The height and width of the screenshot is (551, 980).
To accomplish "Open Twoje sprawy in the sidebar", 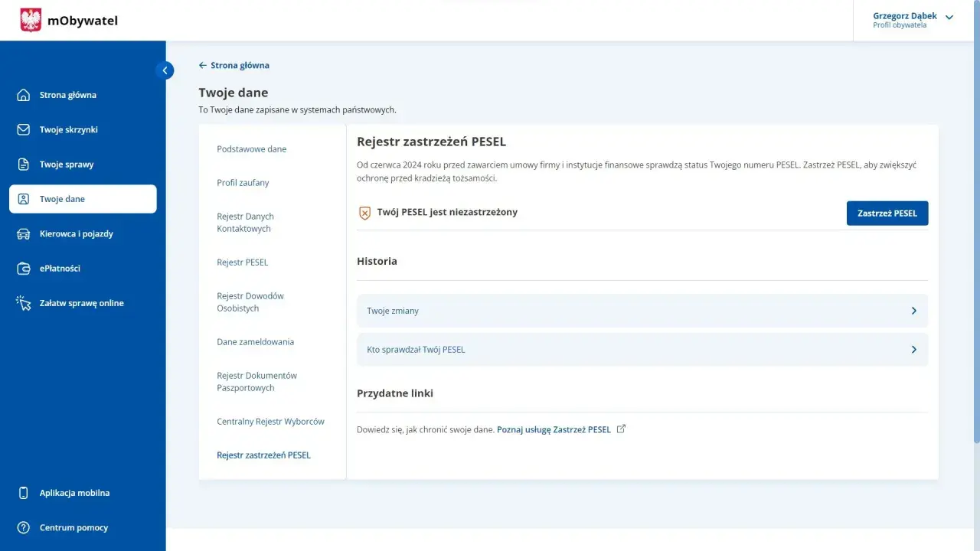I will coord(83,165).
